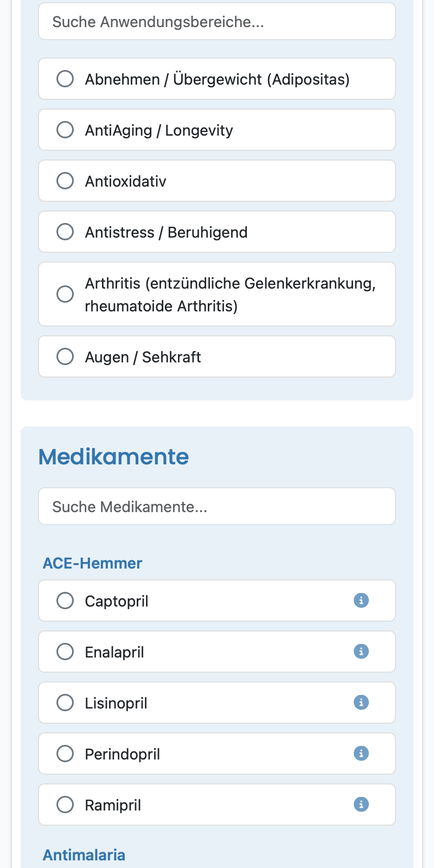The height and width of the screenshot is (868, 434).
Task: Show info icon next to Lisinopril
Action: pyautogui.click(x=361, y=703)
